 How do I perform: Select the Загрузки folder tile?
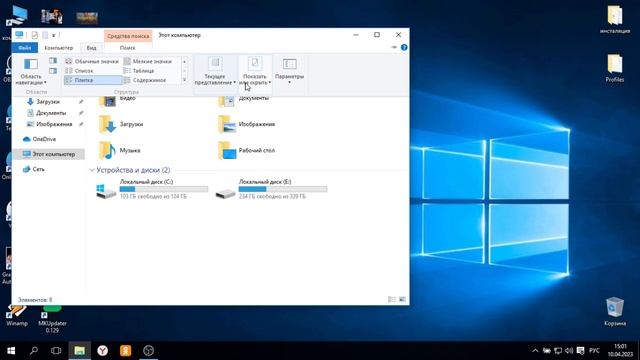[x=122, y=124]
